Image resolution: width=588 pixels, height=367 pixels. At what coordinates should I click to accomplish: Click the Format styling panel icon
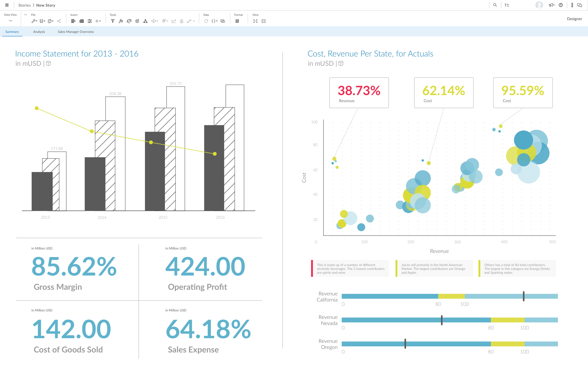pyautogui.click(x=237, y=21)
